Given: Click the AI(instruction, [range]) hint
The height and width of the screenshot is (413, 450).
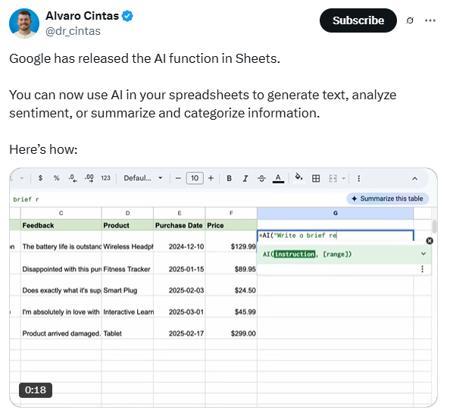Looking at the screenshot, I should 307,254.
